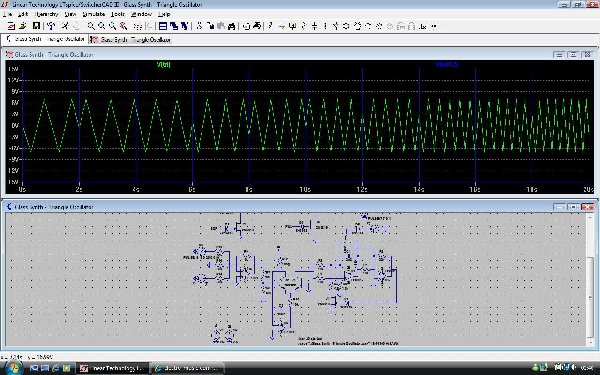Tile the windows with the tile icon
The width and height of the screenshot is (600, 375).
(x=163, y=26)
